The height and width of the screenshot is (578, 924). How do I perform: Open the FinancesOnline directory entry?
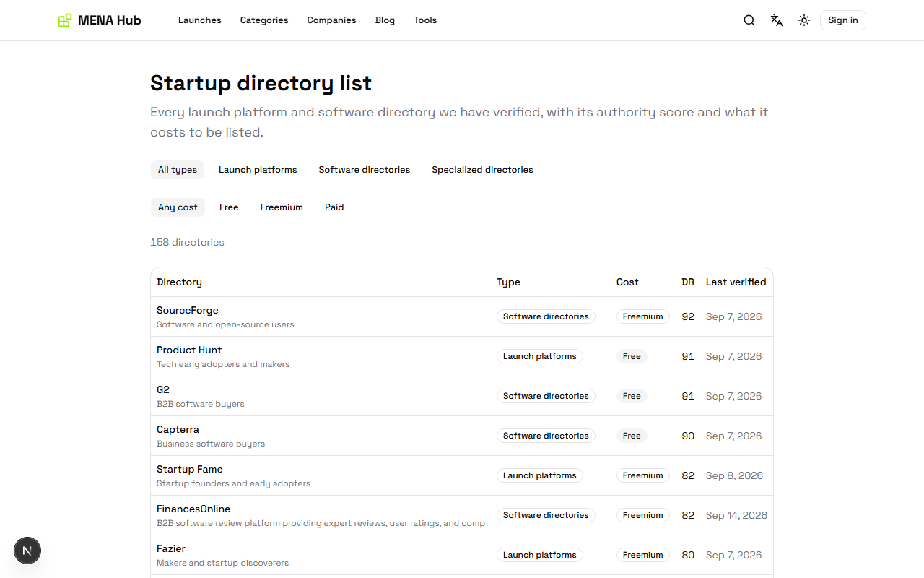(193, 509)
